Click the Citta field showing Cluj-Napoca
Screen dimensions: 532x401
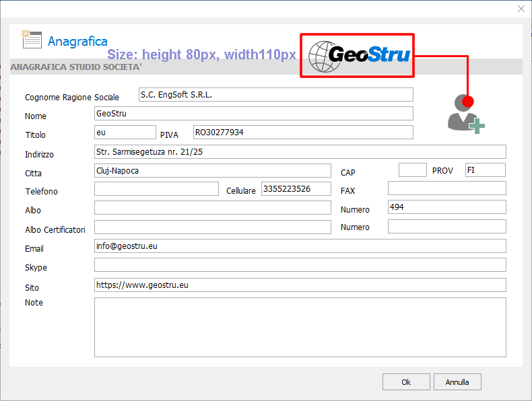click(x=212, y=170)
